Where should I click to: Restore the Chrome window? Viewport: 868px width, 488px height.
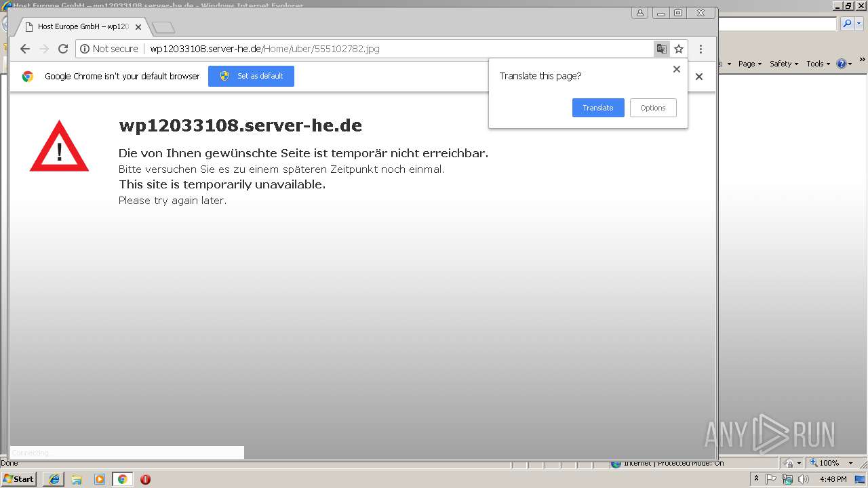678,13
